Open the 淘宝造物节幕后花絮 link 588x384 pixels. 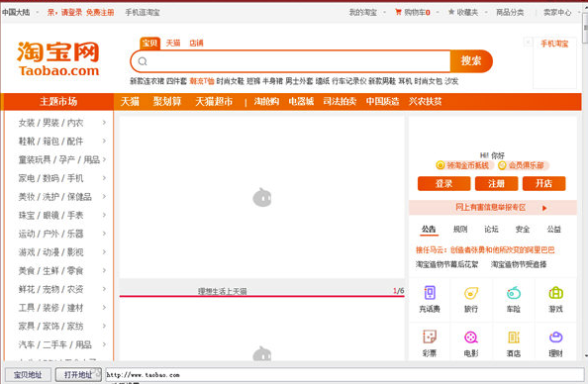[x=447, y=264]
